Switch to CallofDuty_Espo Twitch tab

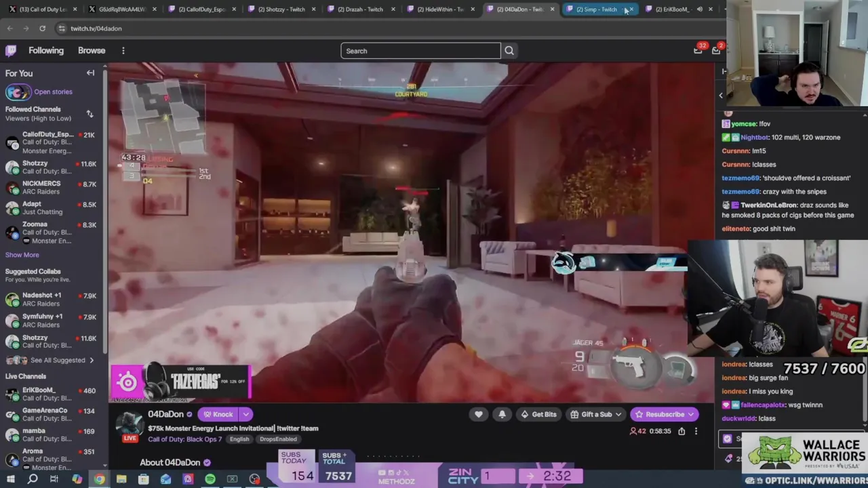click(x=201, y=9)
